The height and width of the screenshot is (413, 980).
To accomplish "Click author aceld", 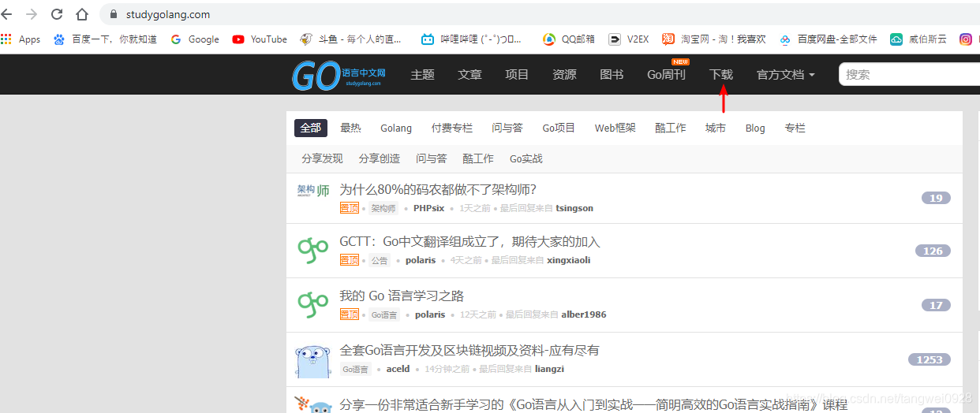I will pyautogui.click(x=398, y=369).
